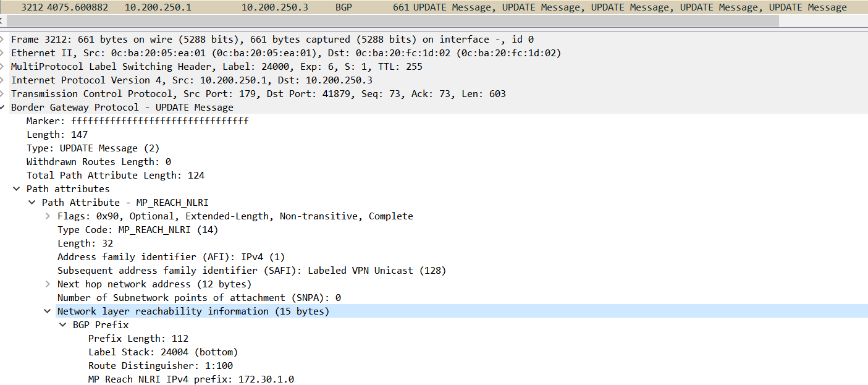Expand Next hop network address field
Viewport: 868px width, 385px height.
(48, 284)
